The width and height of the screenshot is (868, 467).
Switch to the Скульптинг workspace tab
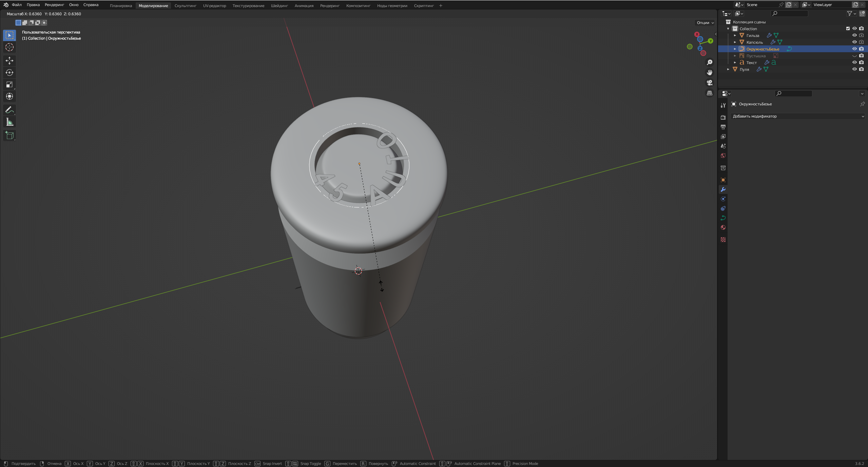(x=186, y=5)
